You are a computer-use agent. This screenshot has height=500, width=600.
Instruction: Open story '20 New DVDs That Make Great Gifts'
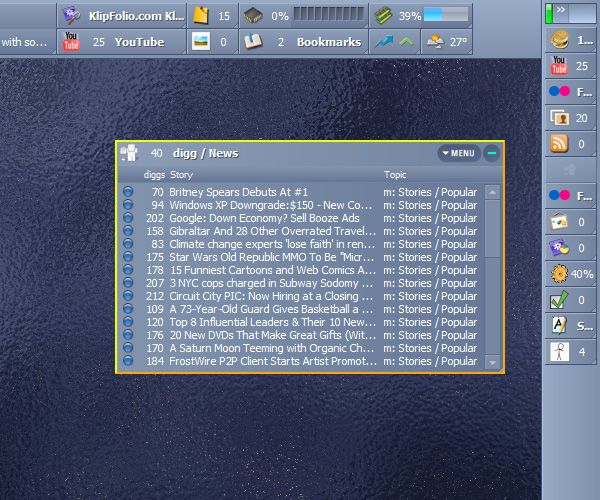click(x=272, y=335)
